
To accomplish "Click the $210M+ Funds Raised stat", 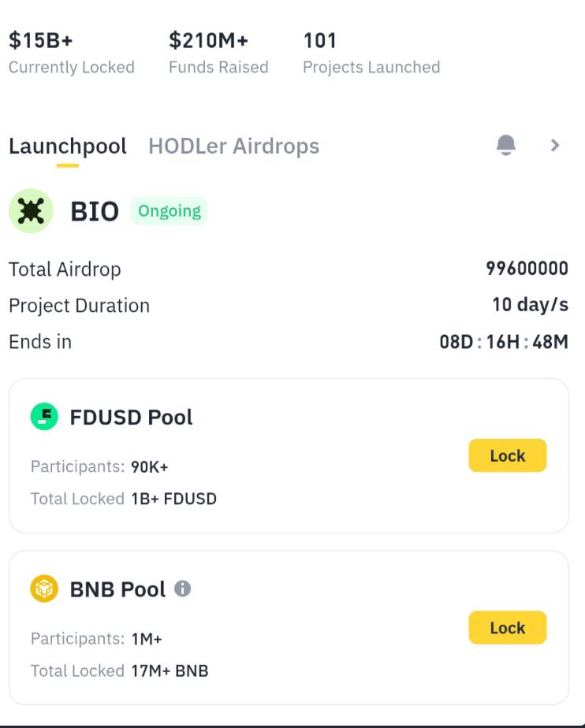I will (x=218, y=53).
